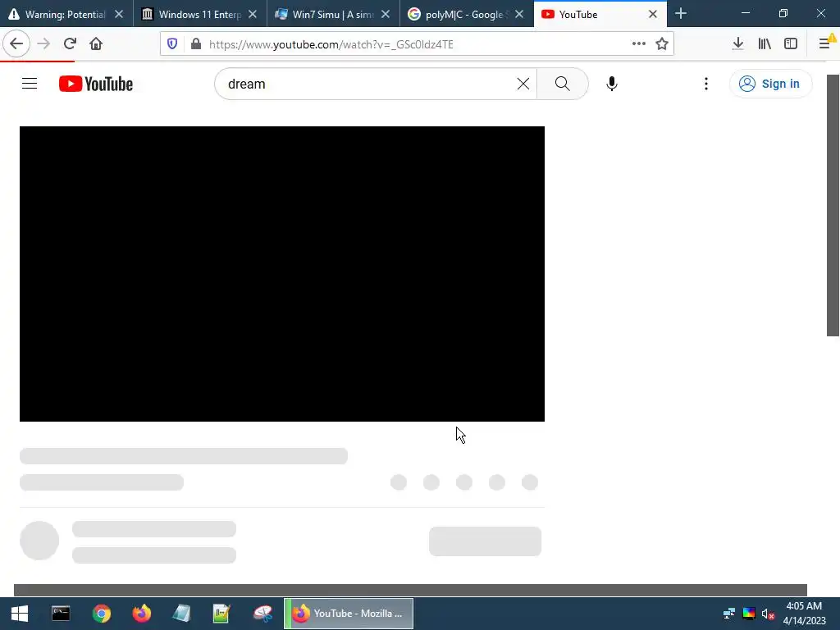Click the muted volume tray icon
The image size is (840, 630).
768,614
